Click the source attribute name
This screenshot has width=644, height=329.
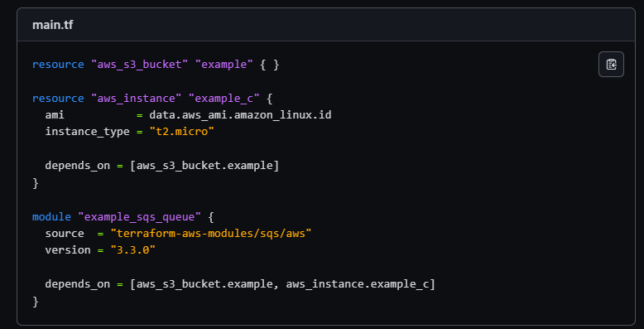pos(65,233)
